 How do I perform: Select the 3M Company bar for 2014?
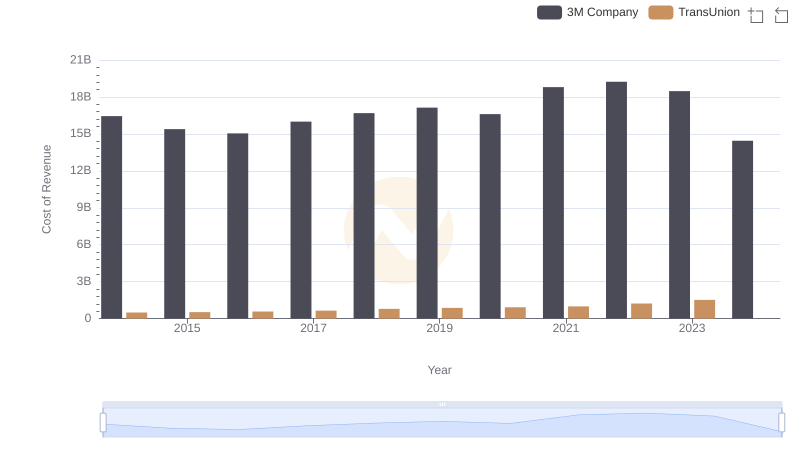112,217
